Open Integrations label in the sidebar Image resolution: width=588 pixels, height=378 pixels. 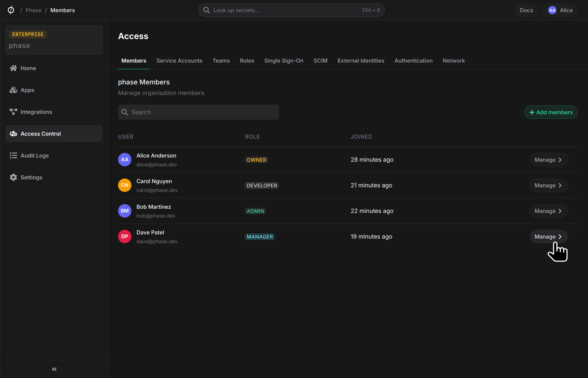36,112
